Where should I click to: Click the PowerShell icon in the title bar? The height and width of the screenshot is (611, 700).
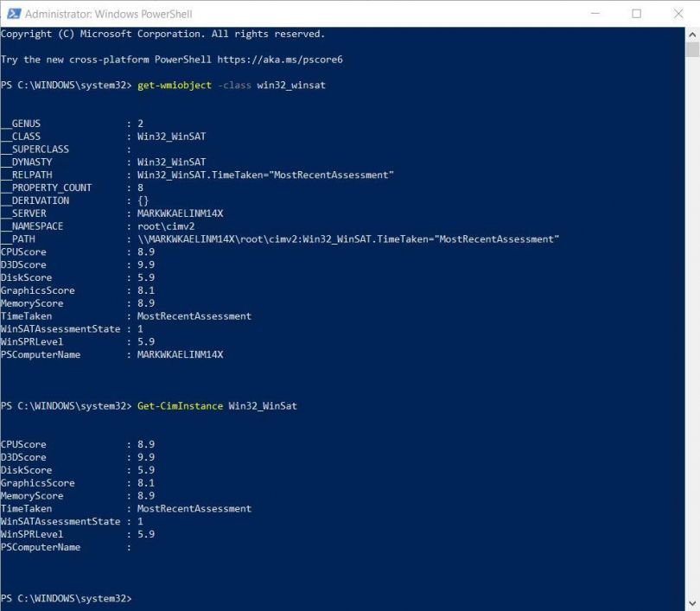point(12,13)
